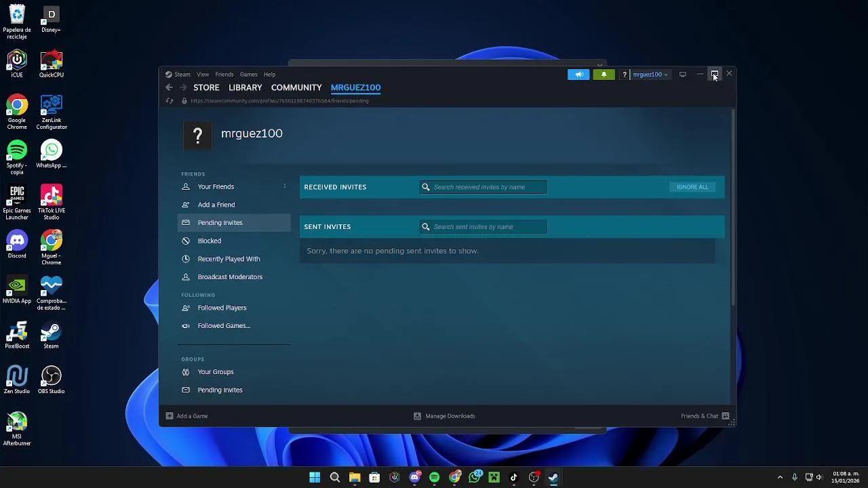
Task: Open Friends & Chat at bottom right
Action: 705,416
